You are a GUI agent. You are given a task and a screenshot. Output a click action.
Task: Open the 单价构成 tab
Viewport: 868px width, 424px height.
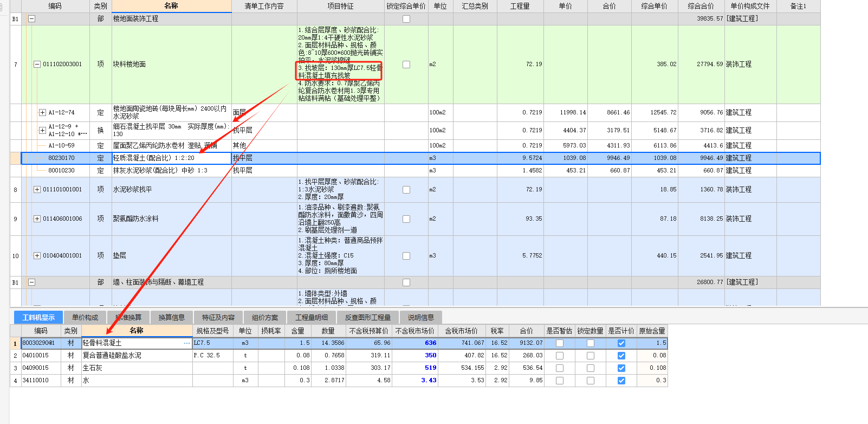85,317
